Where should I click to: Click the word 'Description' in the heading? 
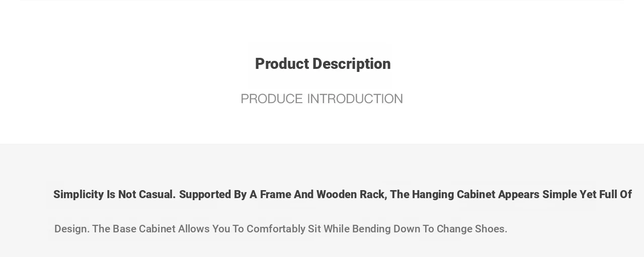pos(352,64)
